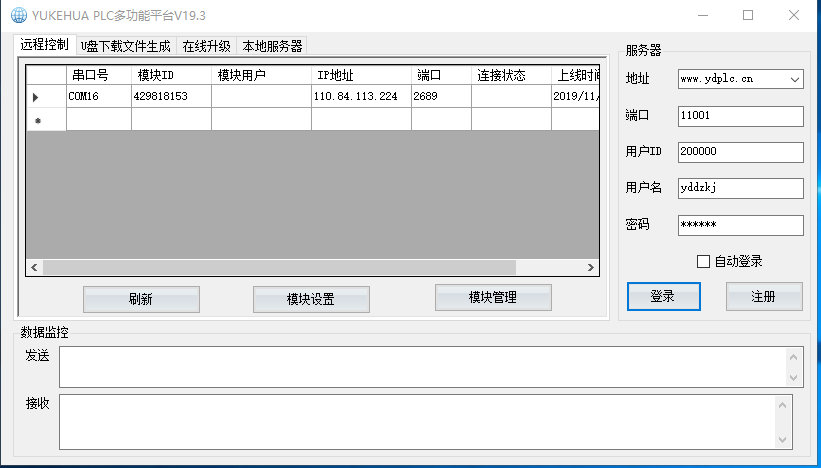Maximize the YUKEHUA PLC window

click(x=748, y=15)
